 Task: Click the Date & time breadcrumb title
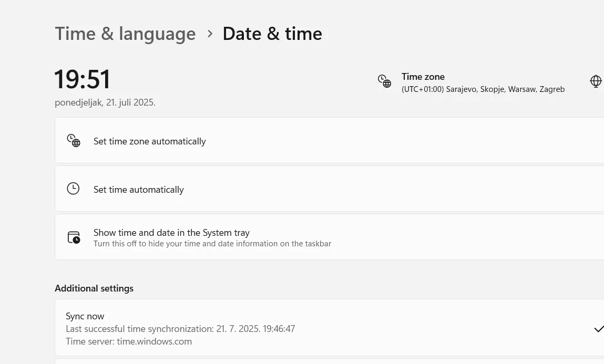pyautogui.click(x=272, y=34)
